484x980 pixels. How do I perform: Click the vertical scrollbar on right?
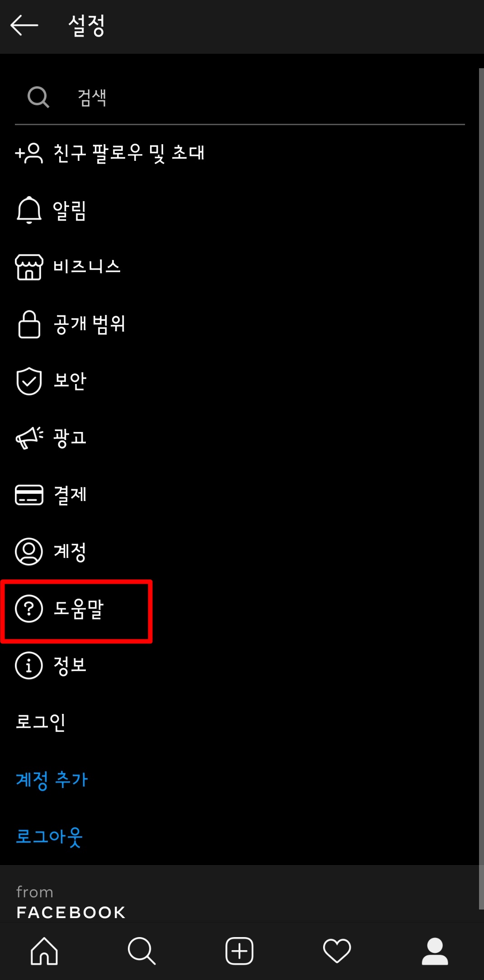[481, 489]
